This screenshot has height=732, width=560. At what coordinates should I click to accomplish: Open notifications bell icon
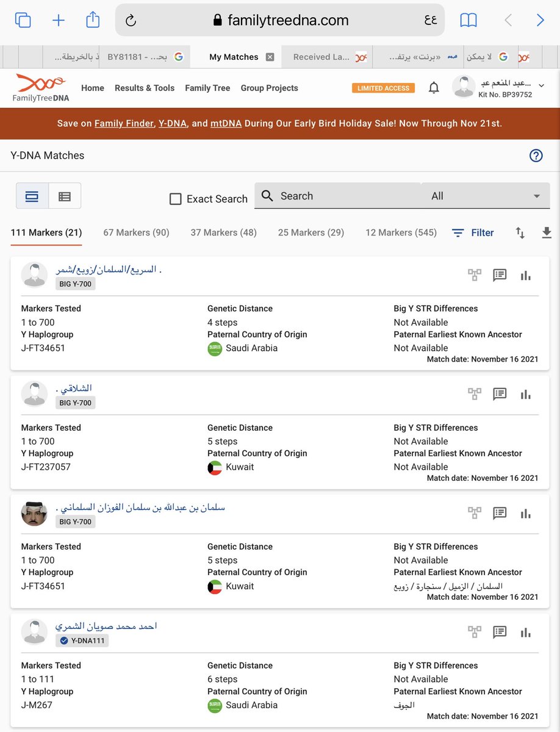434,88
